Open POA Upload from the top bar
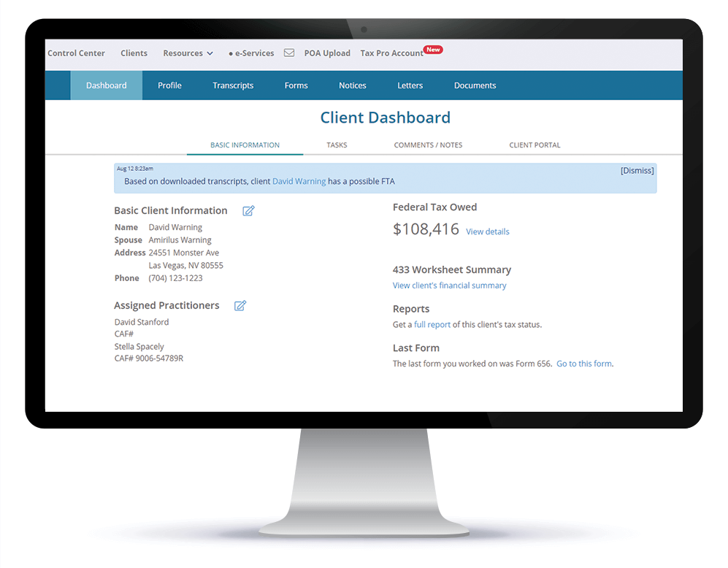728x568 pixels. [327, 53]
